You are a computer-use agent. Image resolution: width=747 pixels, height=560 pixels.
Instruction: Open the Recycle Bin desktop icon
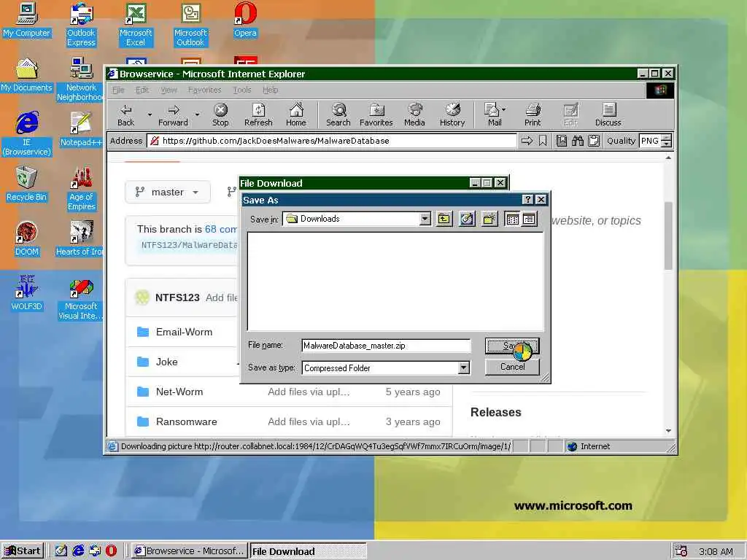coord(26,184)
